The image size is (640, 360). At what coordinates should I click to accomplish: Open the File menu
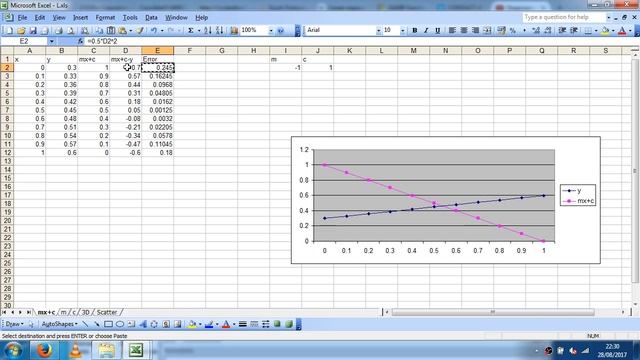(22, 18)
